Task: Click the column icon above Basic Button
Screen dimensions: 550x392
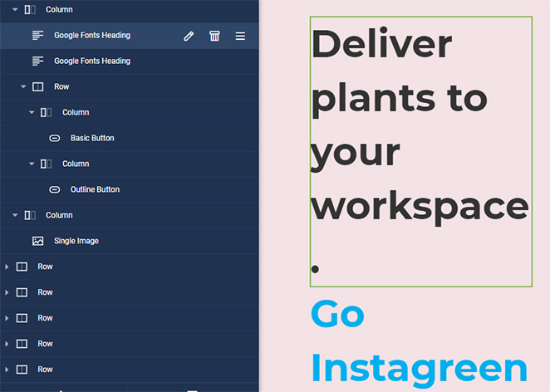Action: (x=46, y=113)
